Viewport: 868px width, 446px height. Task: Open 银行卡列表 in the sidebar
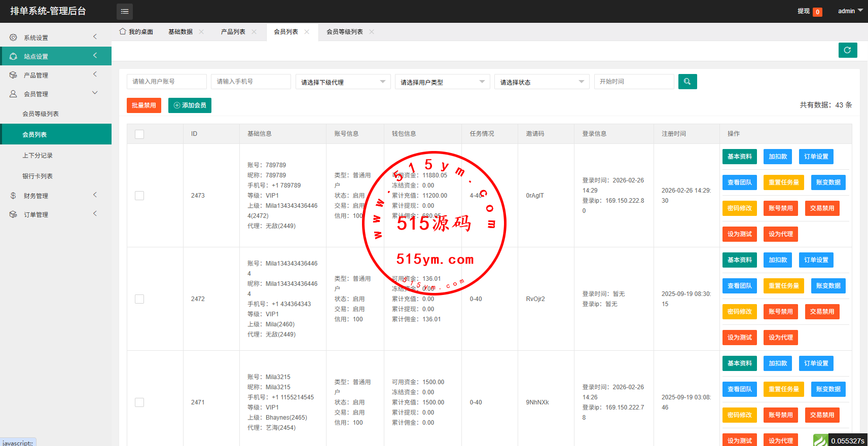pos(38,176)
